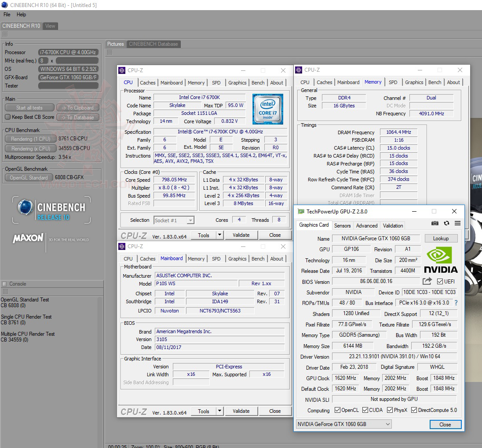
Task: Toggle the CUDA checkbox in GPU-Z
Action: (x=365, y=410)
